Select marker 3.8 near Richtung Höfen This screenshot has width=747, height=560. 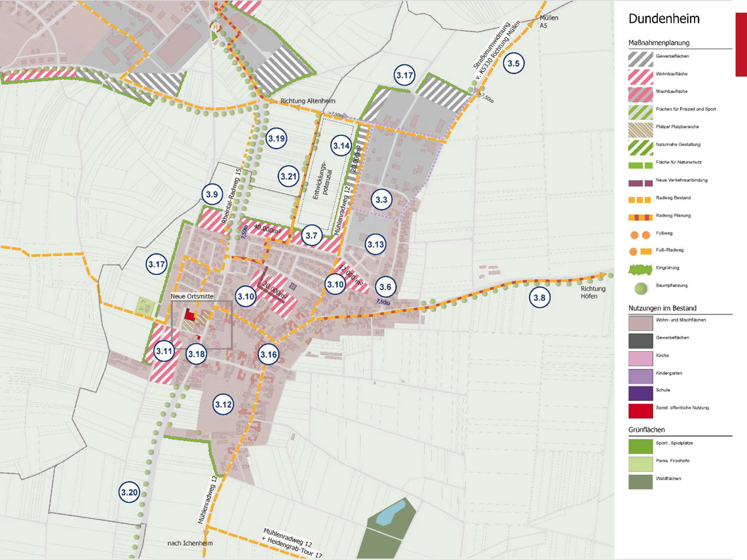(539, 298)
